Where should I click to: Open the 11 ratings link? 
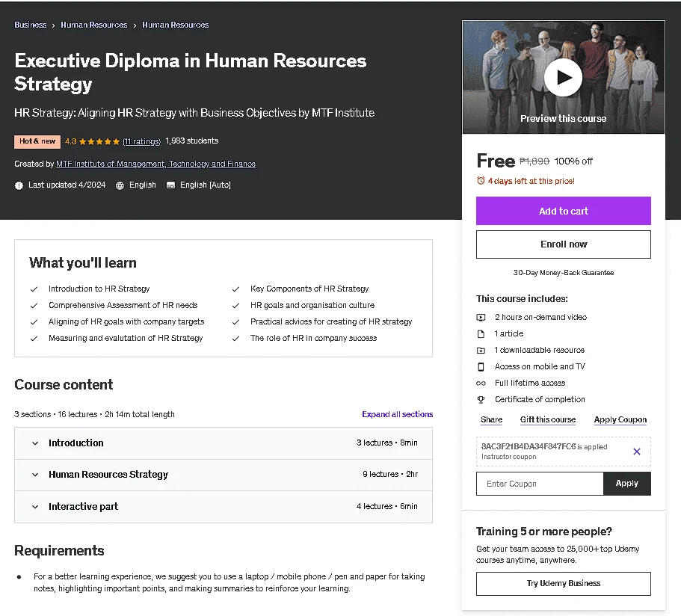(x=141, y=141)
